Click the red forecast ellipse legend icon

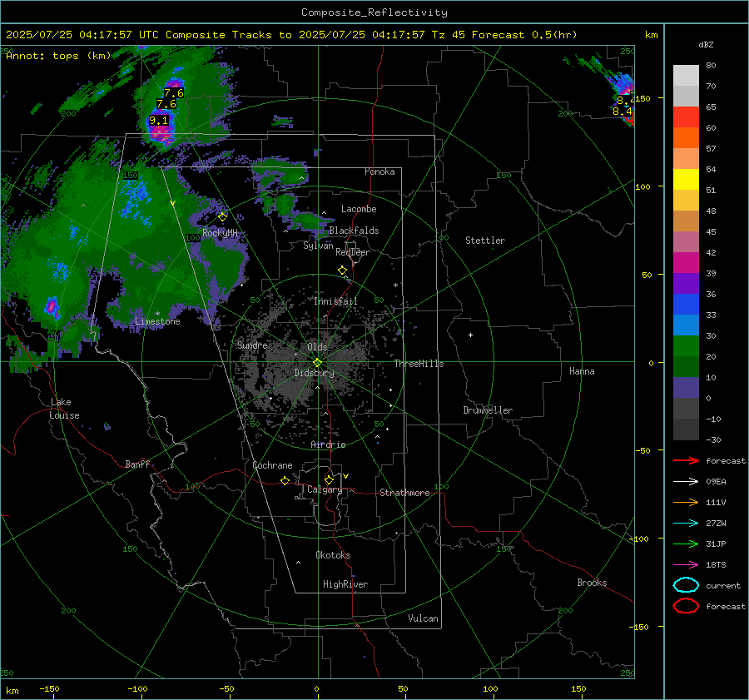[x=686, y=606]
